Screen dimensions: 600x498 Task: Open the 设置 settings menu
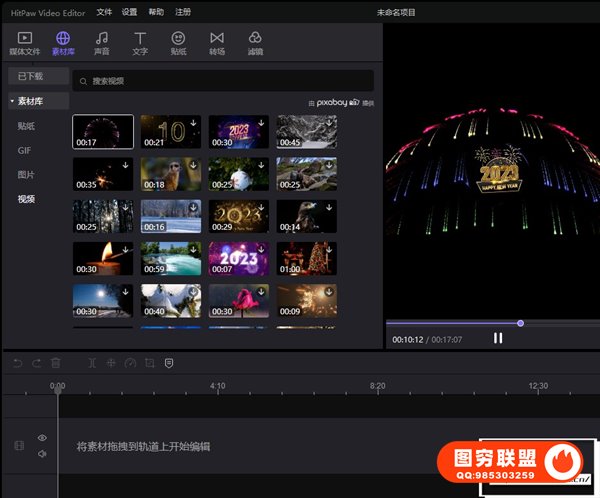[130, 12]
